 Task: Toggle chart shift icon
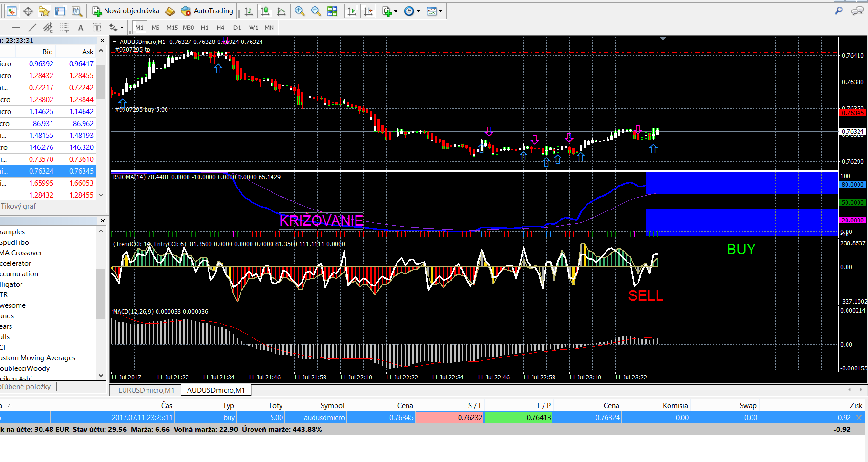coord(368,11)
